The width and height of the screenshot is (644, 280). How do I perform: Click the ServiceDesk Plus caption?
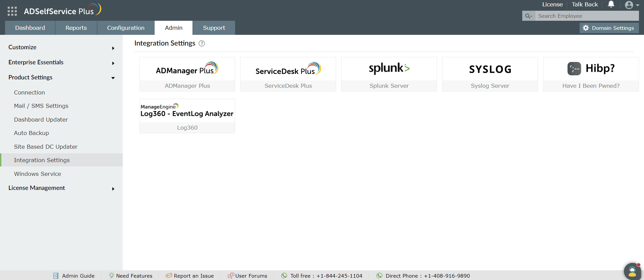288,86
